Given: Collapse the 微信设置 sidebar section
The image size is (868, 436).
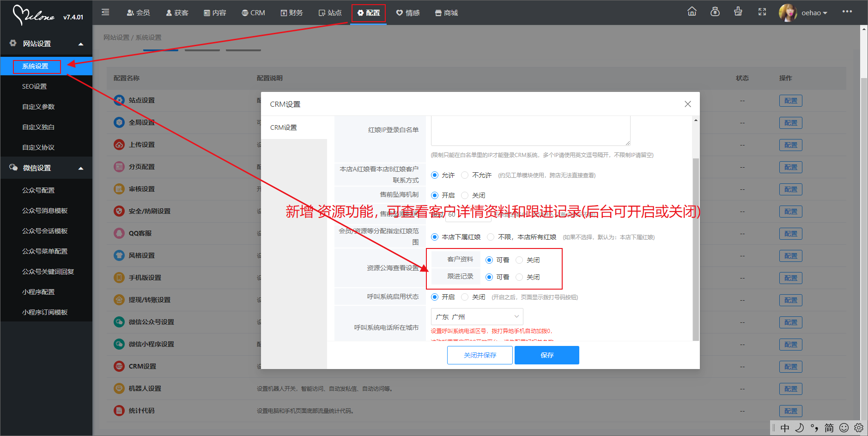Looking at the screenshot, I should tap(81, 168).
